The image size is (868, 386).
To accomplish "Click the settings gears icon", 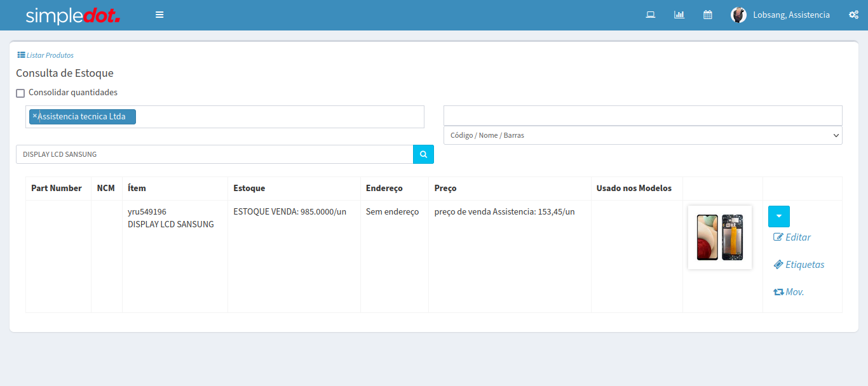I will [x=853, y=15].
